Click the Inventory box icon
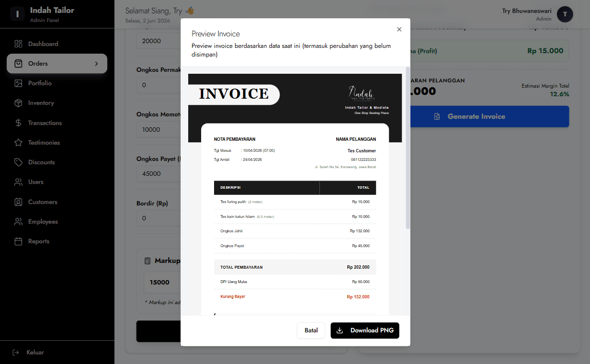590x364 pixels. (18, 103)
